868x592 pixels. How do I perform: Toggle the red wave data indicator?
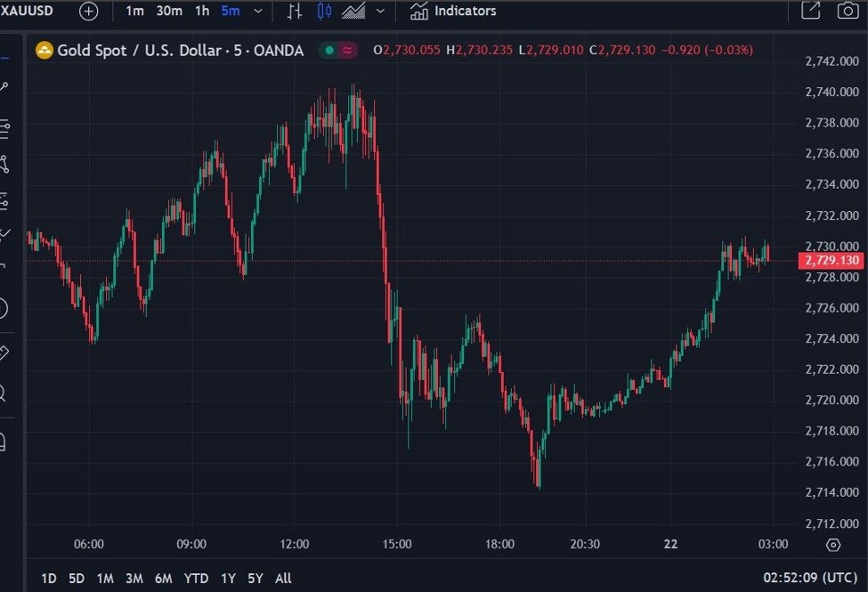pyautogui.click(x=347, y=51)
